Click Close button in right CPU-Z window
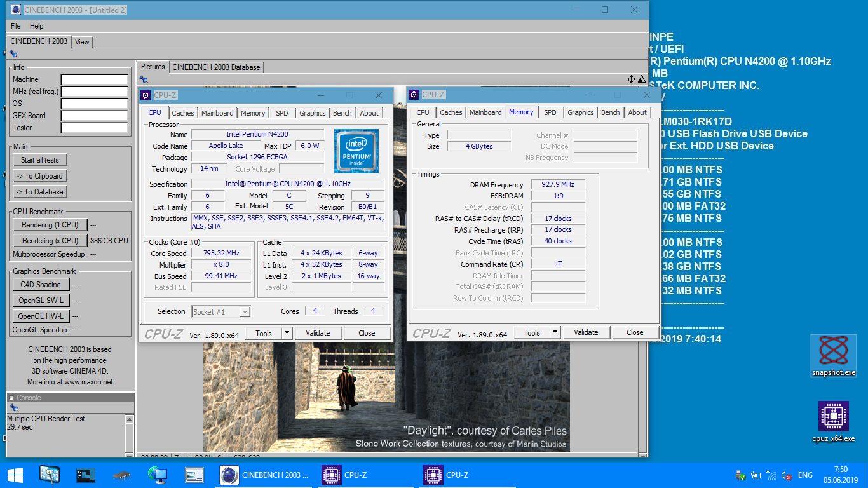Viewport: 868px width, 488px height. [635, 332]
